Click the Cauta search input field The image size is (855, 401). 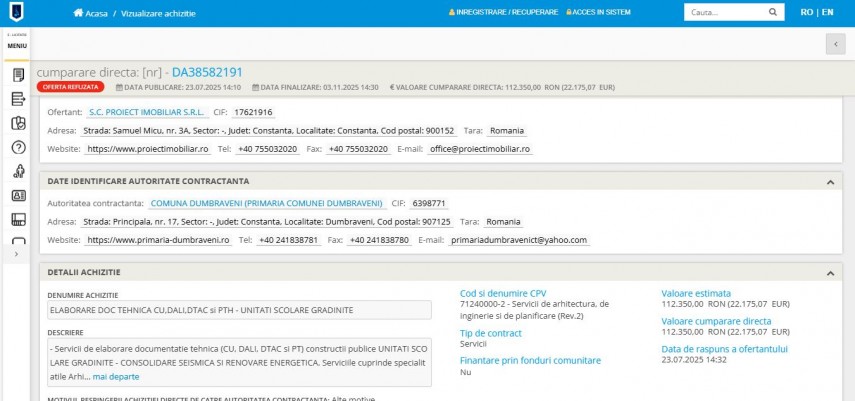[722, 13]
